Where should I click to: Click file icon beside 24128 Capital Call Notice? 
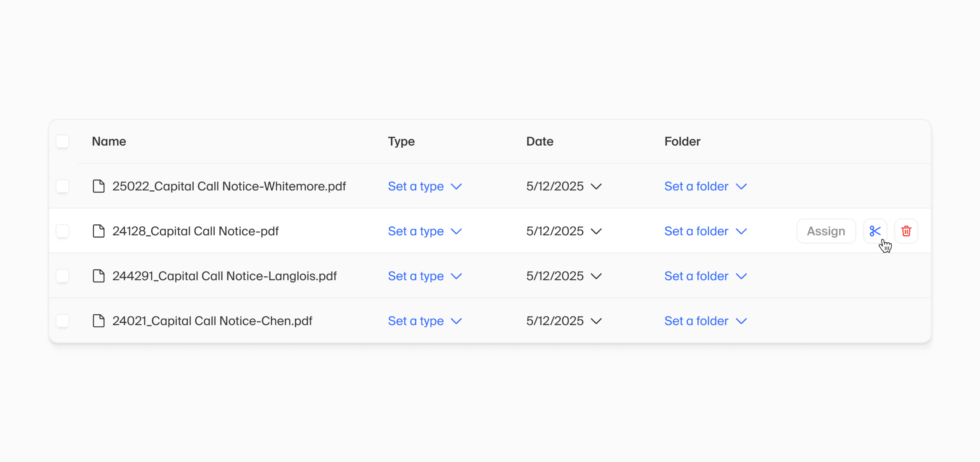pos(98,231)
